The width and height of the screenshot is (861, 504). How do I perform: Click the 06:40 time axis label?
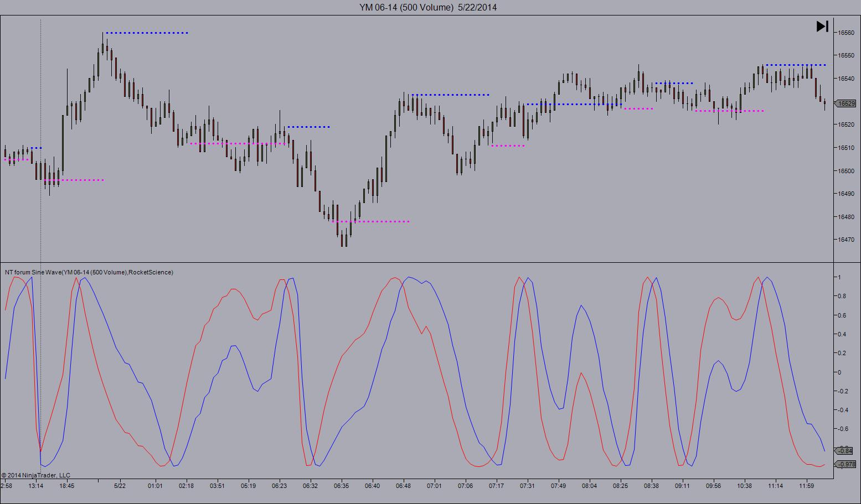(x=372, y=486)
